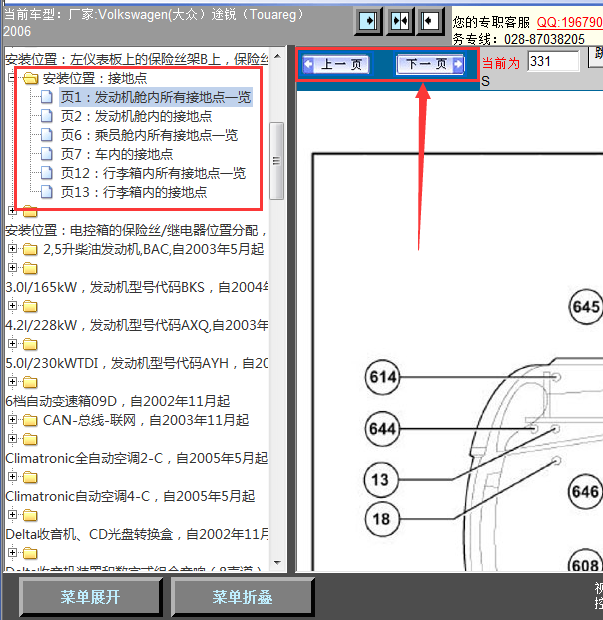
Task: Click page icon beside 页1 entry
Action: (47, 97)
